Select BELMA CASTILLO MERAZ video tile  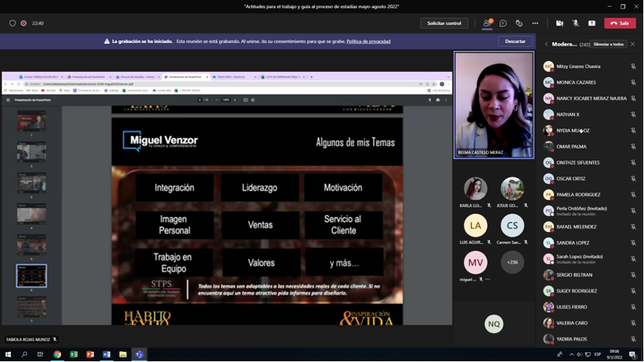(494, 104)
